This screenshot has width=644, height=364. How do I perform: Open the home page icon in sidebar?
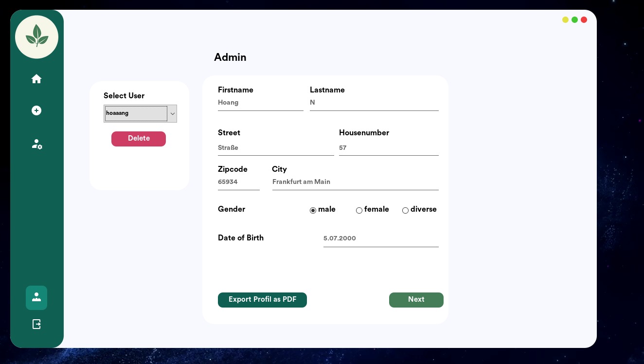[x=36, y=79]
